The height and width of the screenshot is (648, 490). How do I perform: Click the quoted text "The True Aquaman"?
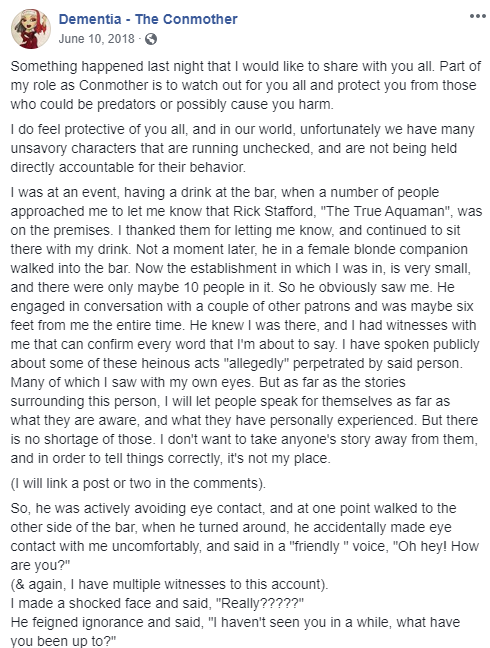pos(385,211)
